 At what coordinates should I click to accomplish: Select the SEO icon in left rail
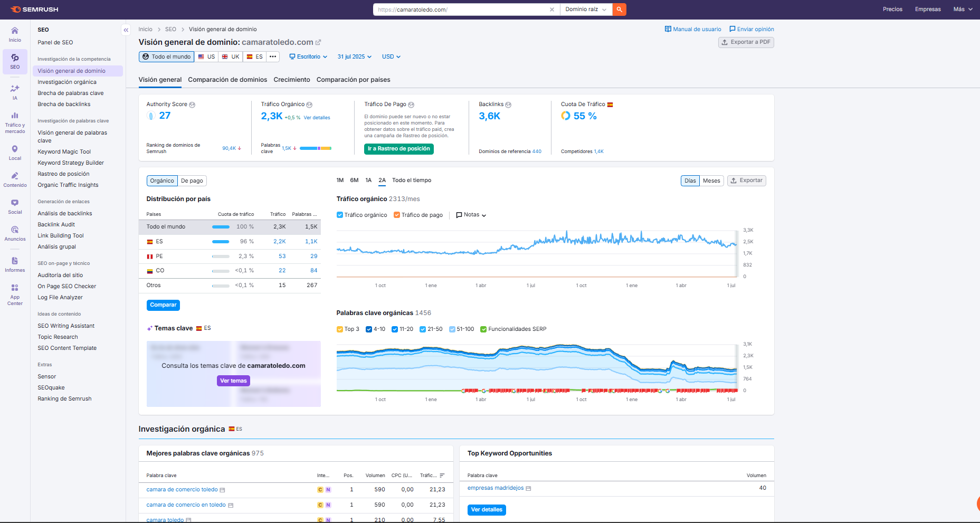point(15,61)
